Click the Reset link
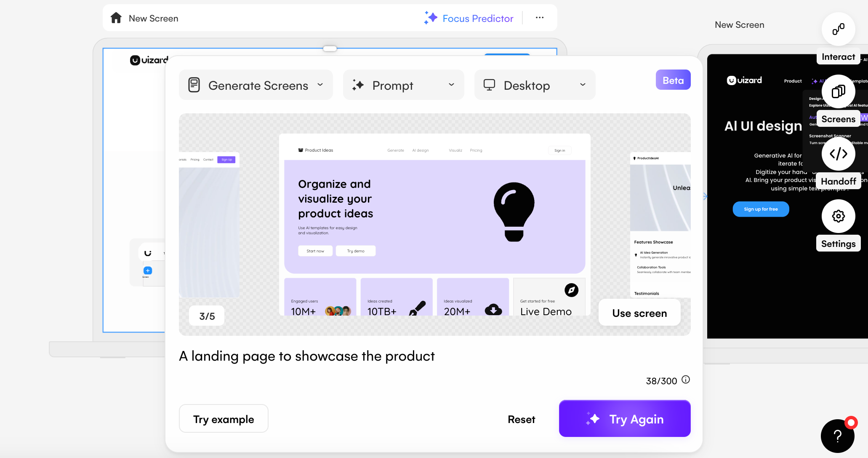 tap(521, 419)
